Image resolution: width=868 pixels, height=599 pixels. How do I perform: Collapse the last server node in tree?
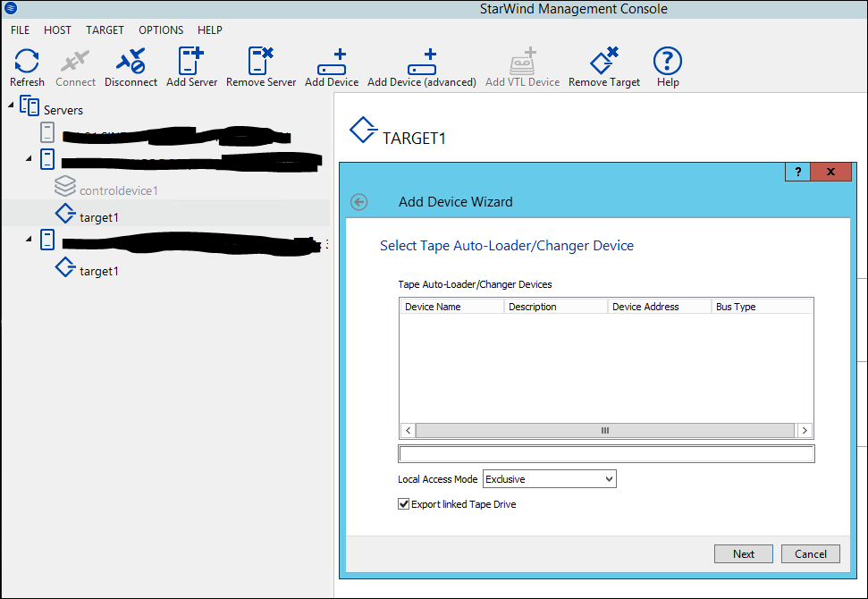(29, 240)
